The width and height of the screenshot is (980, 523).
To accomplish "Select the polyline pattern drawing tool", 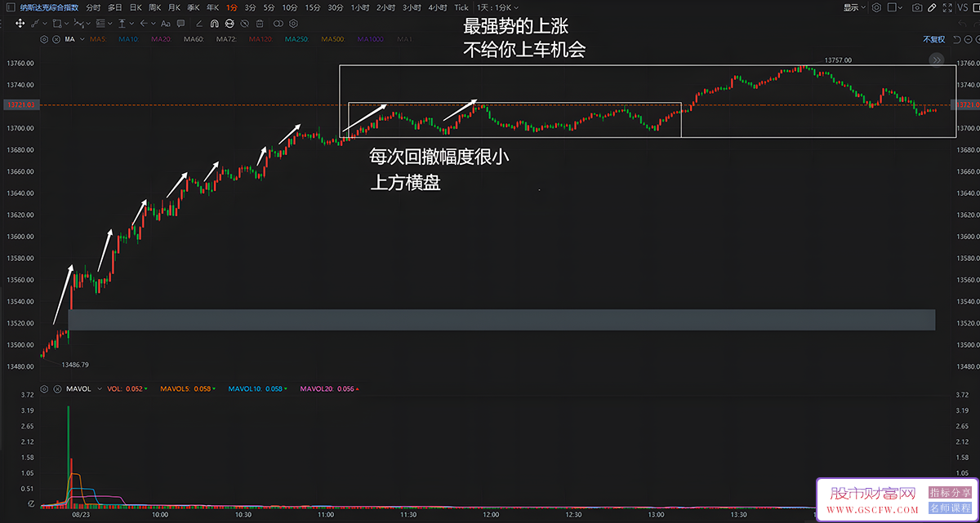I will tap(78, 24).
